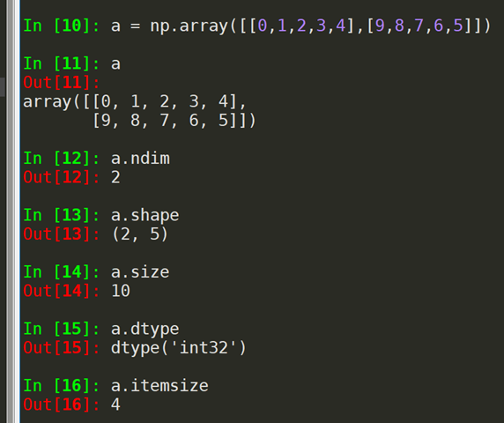Click the second row [9, 8, 7, 6, 5]
Image resolution: width=504 pixels, height=423 pixels.
pyautogui.click(x=174, y=121)
